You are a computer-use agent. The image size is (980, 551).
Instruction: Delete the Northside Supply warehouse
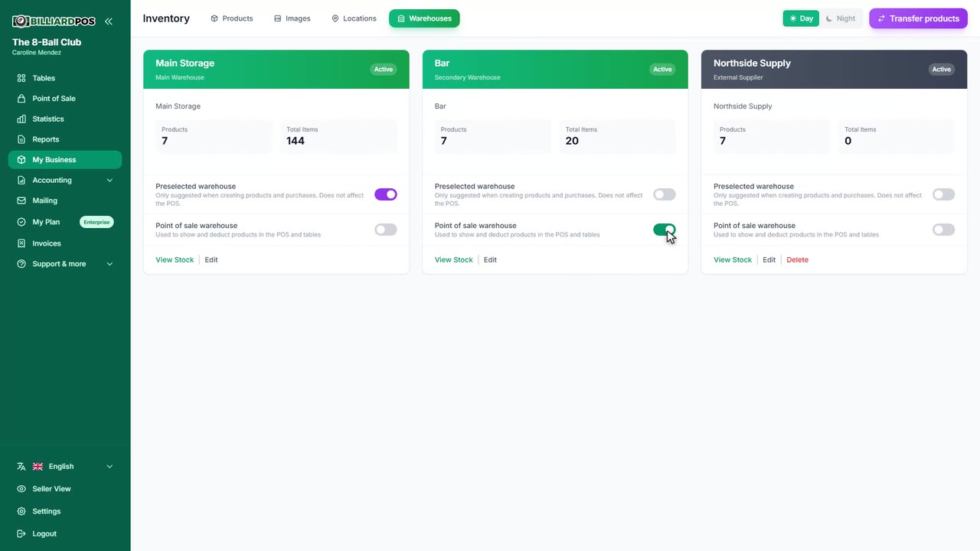pyautogui.click(x=797, y=260)
